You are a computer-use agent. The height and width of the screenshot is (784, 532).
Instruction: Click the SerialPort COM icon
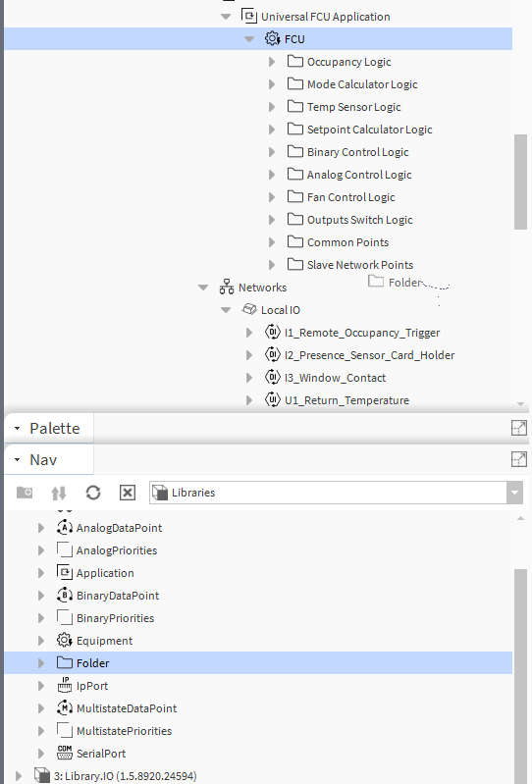65,753
